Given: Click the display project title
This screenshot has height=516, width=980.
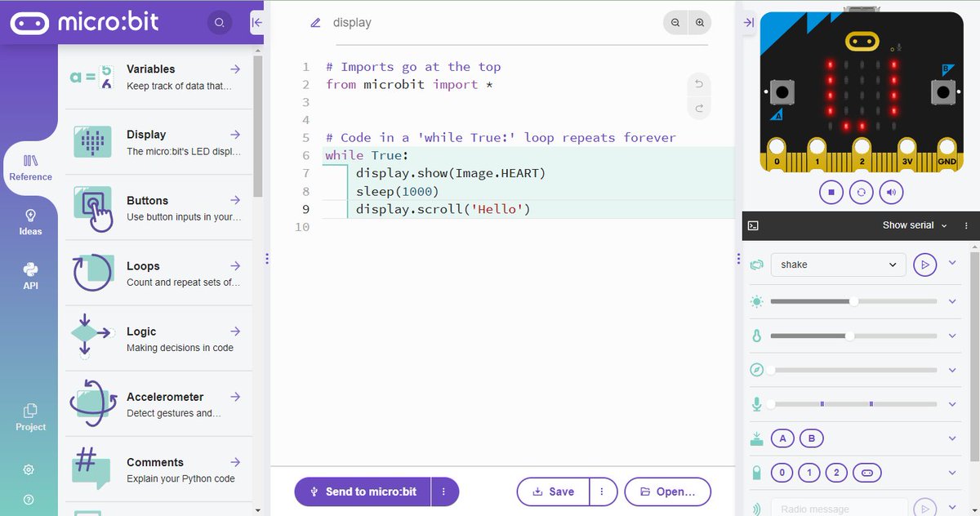Looking at the screenshot, I should 352,23.
